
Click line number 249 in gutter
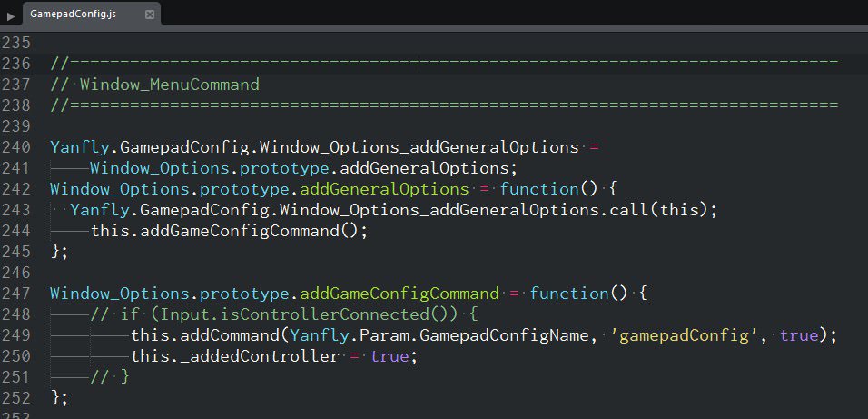point(15,335)
